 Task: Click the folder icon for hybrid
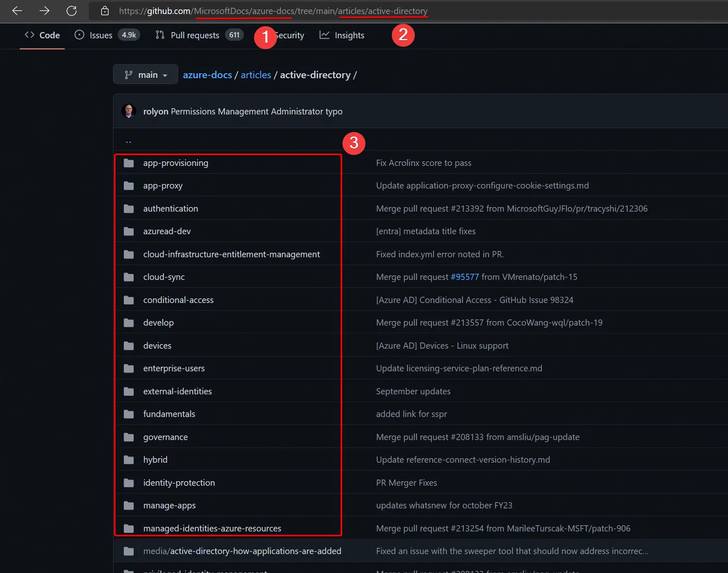[x=128, y=460]
